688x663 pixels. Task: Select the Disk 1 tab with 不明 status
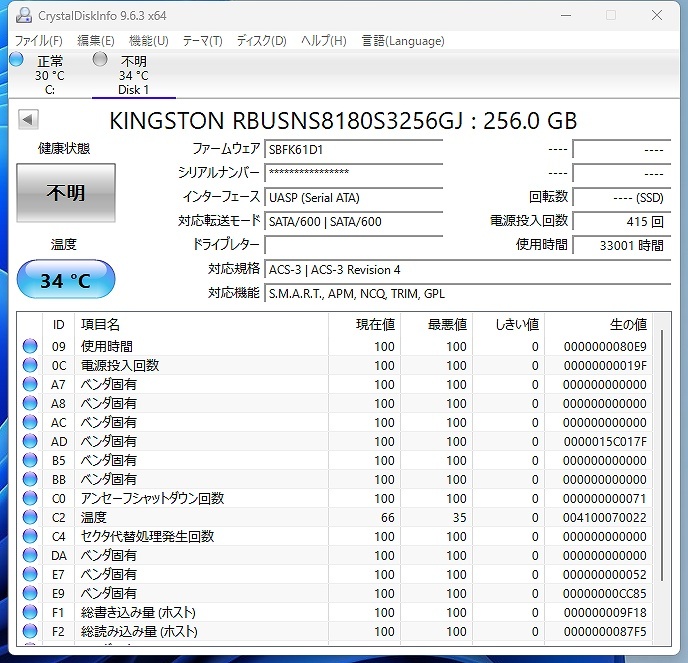(133, 75)
